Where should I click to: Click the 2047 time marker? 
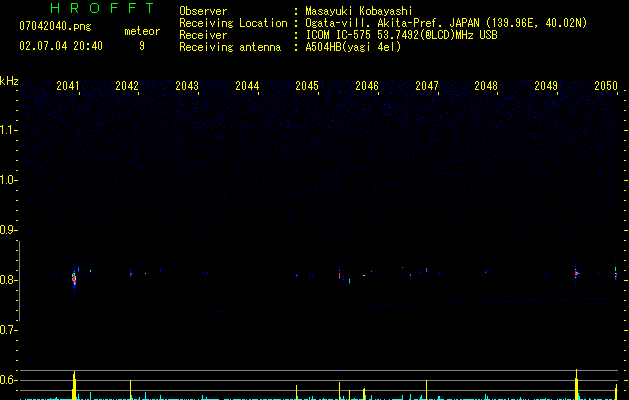click(427, 86)
